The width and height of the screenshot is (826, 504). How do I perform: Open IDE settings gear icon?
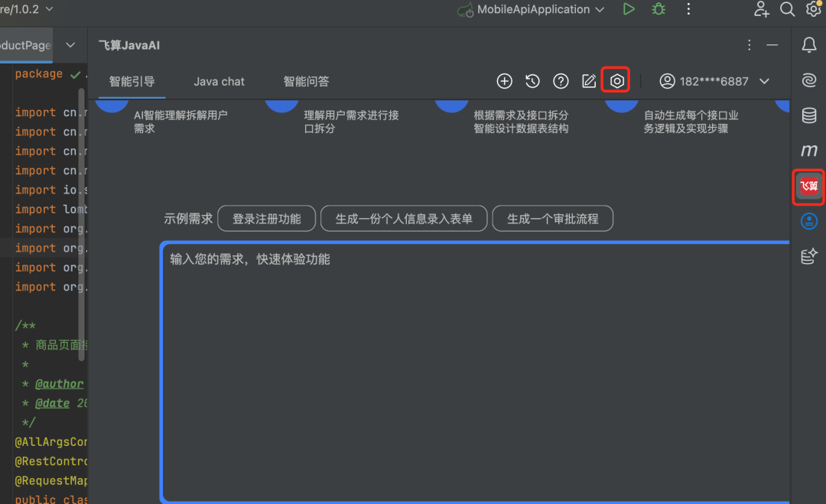point(814,9)
